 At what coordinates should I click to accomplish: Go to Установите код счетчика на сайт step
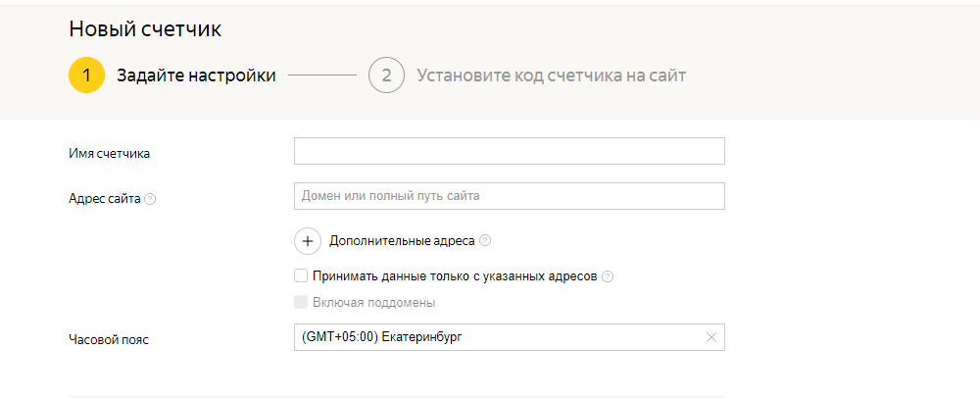[x=551, y=75]
